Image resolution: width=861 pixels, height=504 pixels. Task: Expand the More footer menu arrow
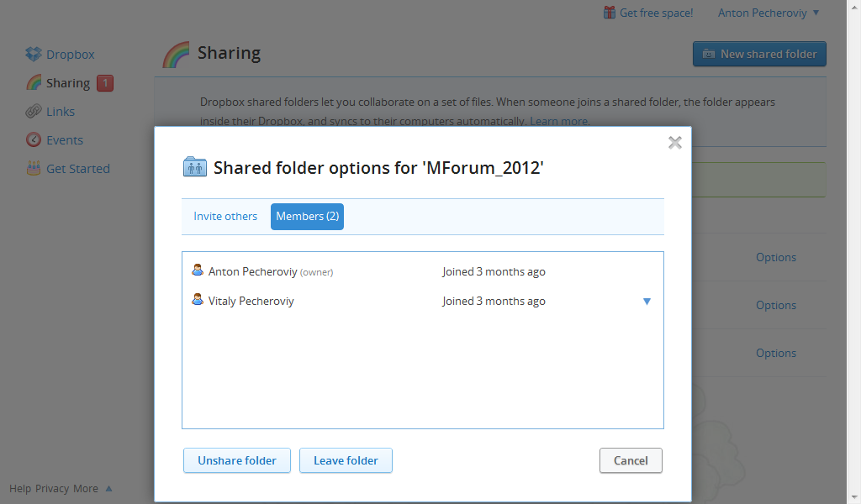[108, 489]
